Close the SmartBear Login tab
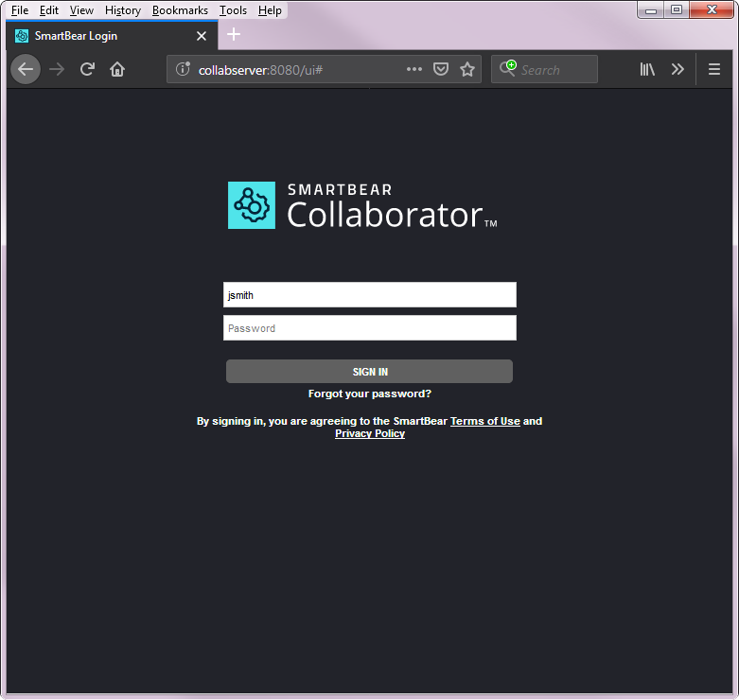Image resolution: width=739 pixels, height=700 pixels. click(x=202, y=36)
